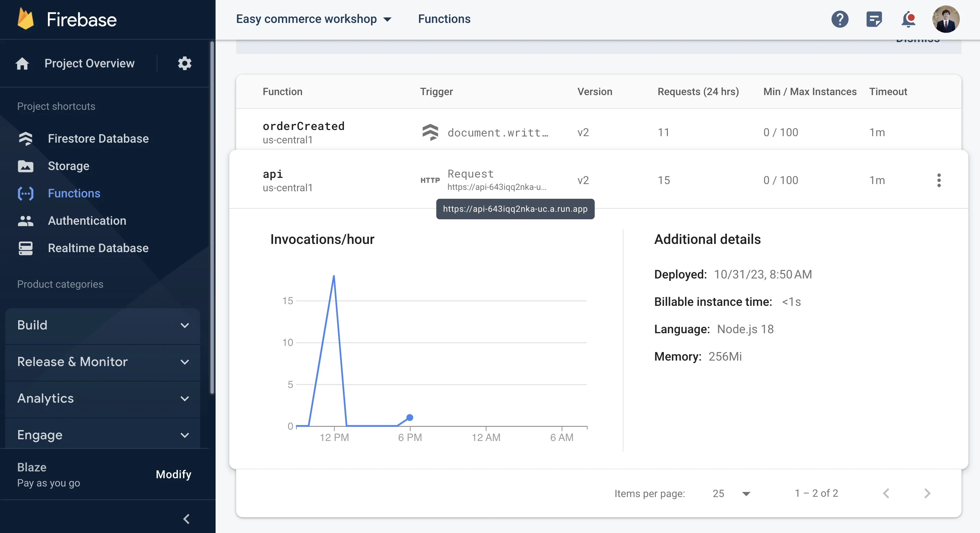Click the Functions page title

click(x=444, y=19)
